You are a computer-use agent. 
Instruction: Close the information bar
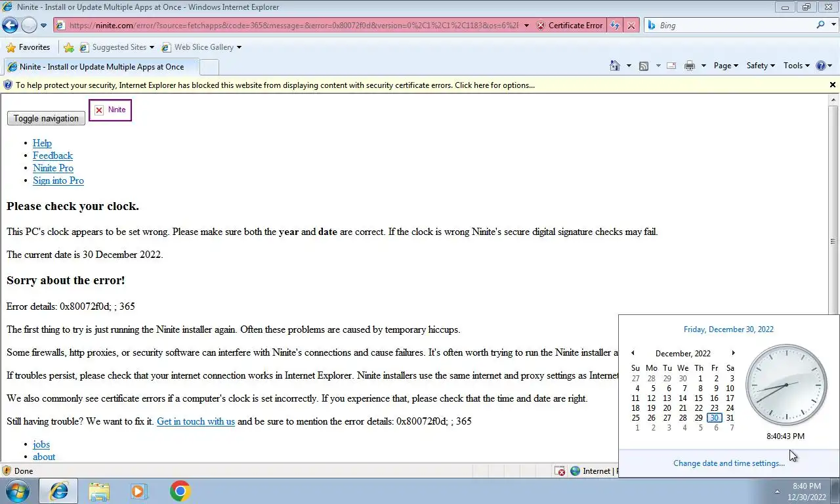[833, 85]
